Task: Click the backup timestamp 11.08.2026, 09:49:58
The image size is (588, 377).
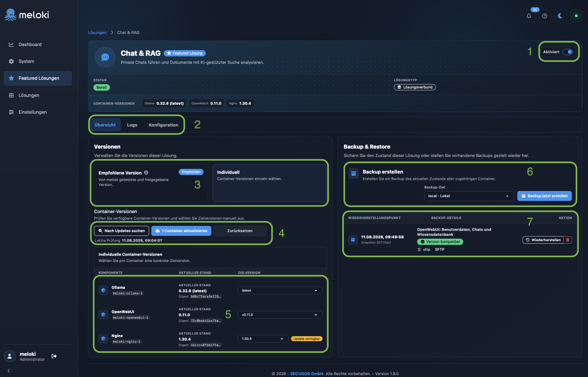Action: tap(382, 237)
